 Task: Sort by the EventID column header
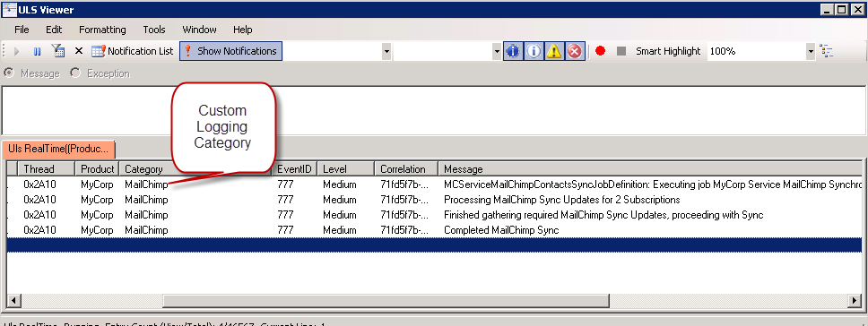pos(294,169)
